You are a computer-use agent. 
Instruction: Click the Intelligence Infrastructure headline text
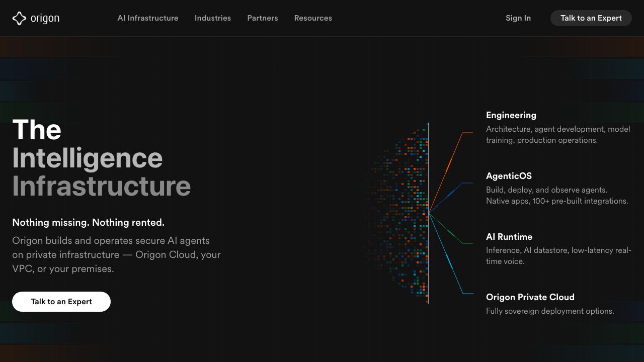click(102, 172)
